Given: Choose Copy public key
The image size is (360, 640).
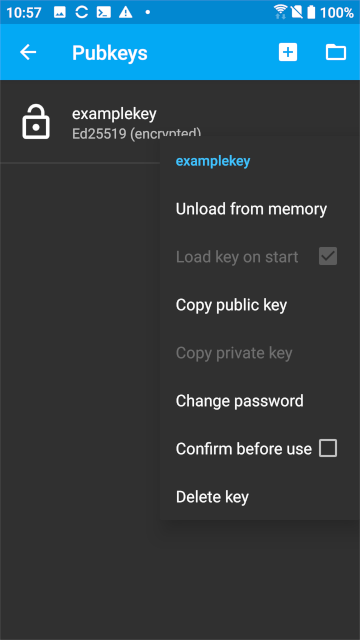Looking at the screenshot, I should [231, 305].
